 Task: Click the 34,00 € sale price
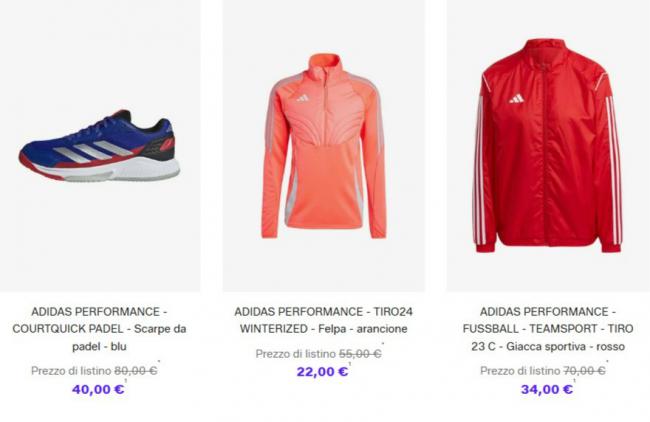(x=547, y=389)
